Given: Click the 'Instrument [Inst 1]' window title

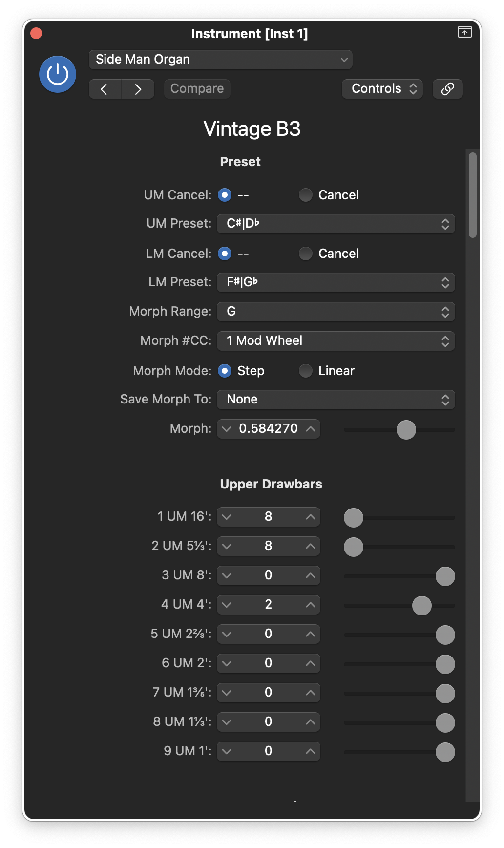Looking at the screenshot, I should click(250, 34).
